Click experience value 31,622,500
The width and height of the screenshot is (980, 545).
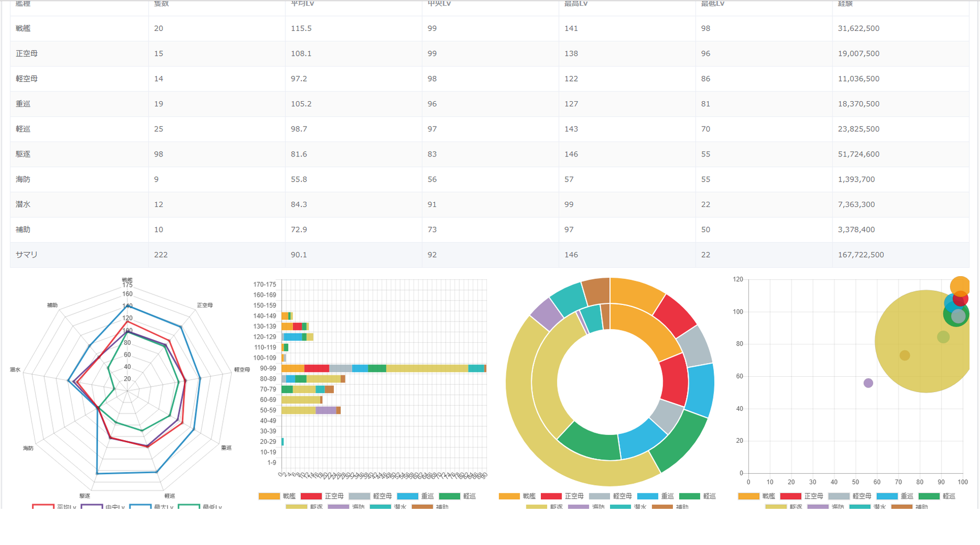[x=859, y=28]
